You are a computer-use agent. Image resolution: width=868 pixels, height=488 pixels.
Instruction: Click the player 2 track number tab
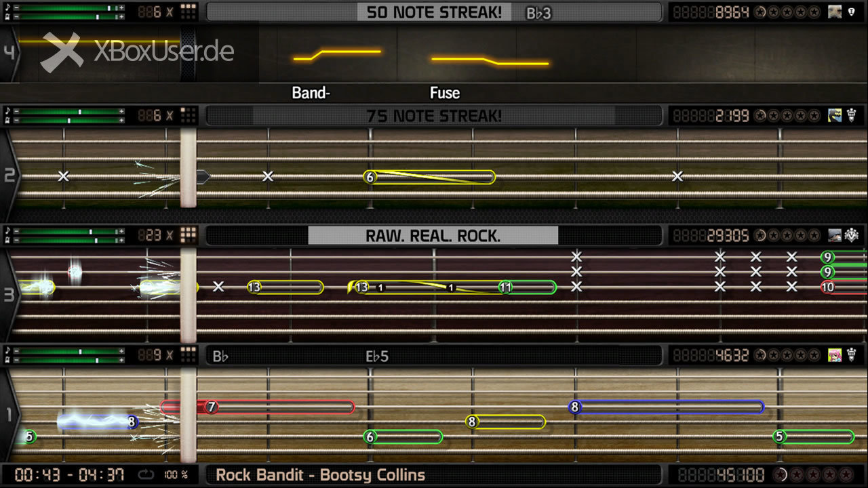(x=9, y=176)
